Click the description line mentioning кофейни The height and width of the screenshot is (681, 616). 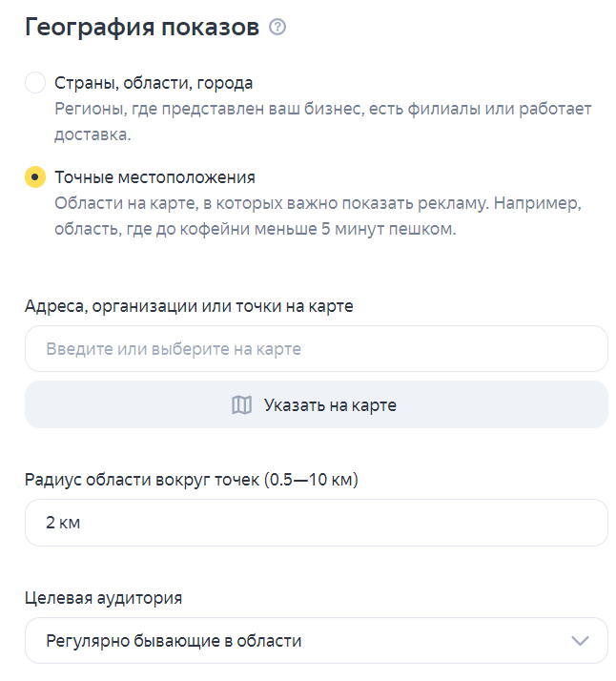[x=254, y=231]
